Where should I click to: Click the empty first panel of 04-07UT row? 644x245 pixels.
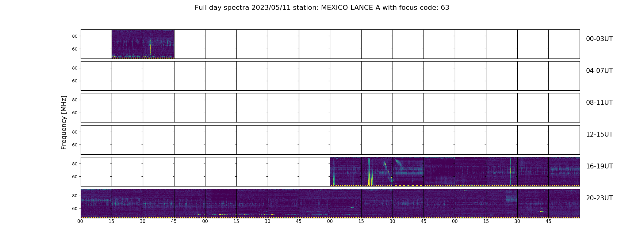[96, 76]
